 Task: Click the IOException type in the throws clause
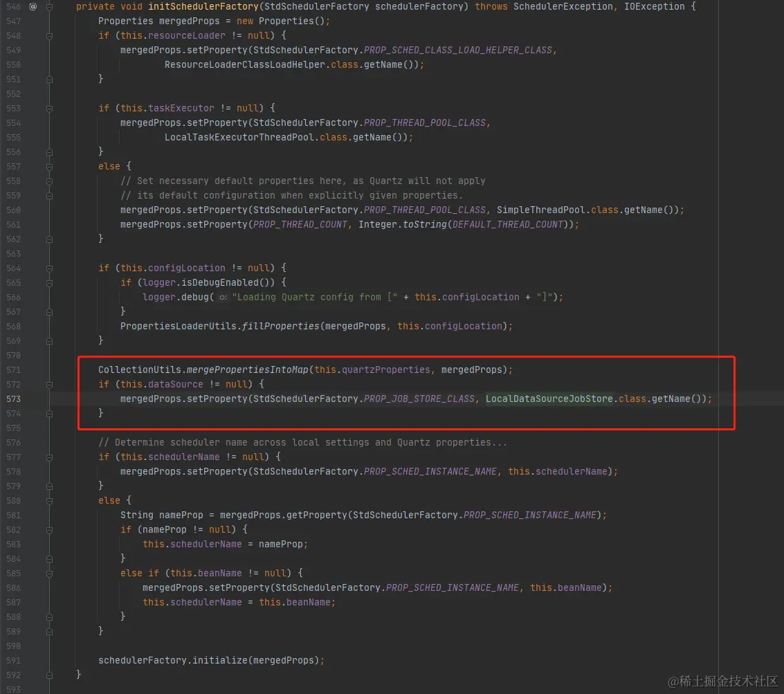pyautogui.click(x=654, y=6)
